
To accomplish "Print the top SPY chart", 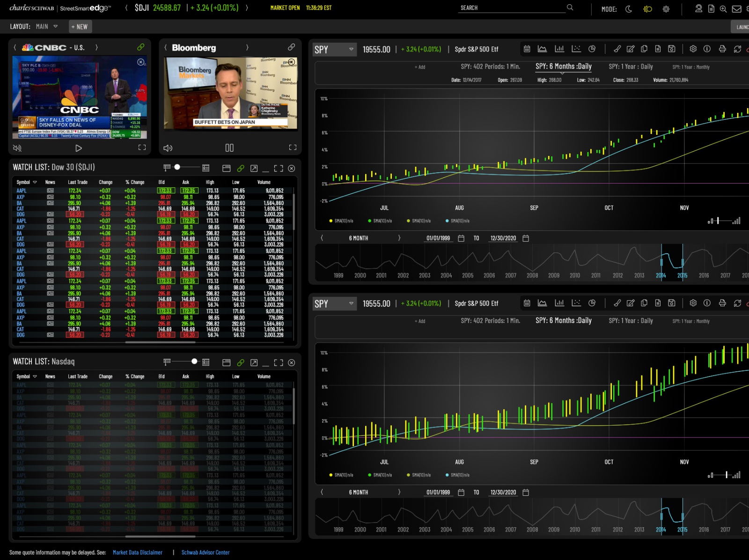I will [x=722, y=49].
